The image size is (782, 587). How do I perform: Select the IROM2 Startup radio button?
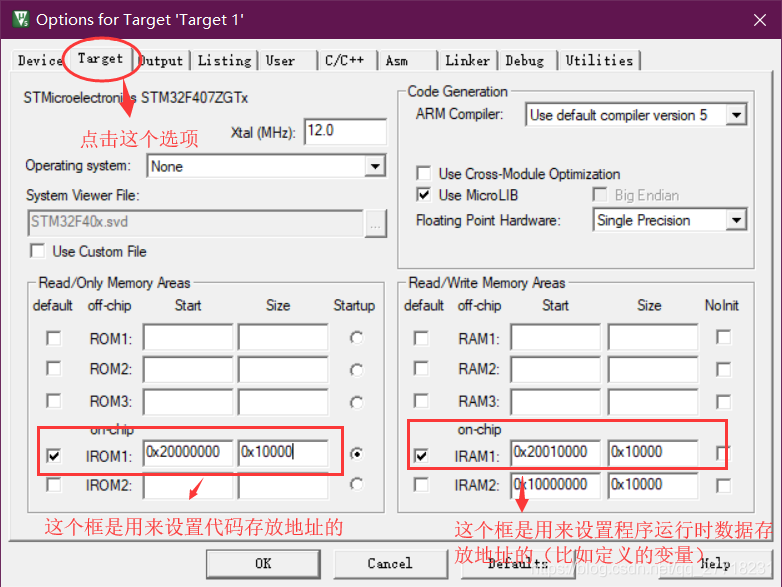[357, 484]
